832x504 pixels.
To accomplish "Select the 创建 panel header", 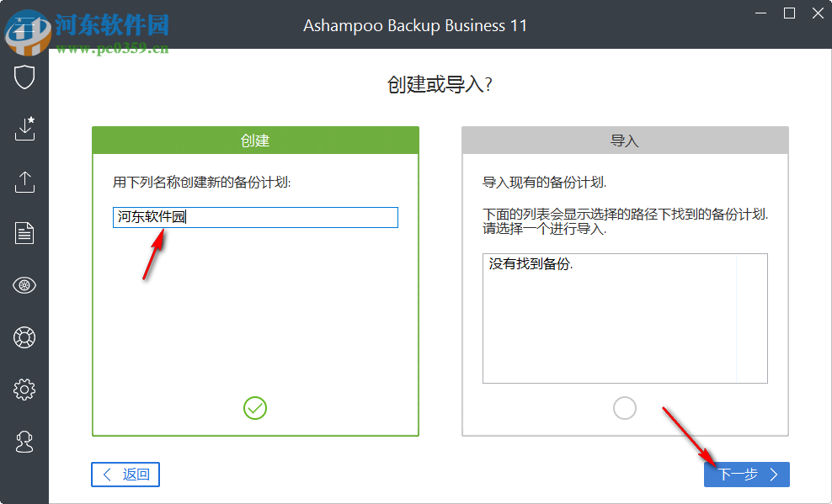I will [x=255, y=141].
